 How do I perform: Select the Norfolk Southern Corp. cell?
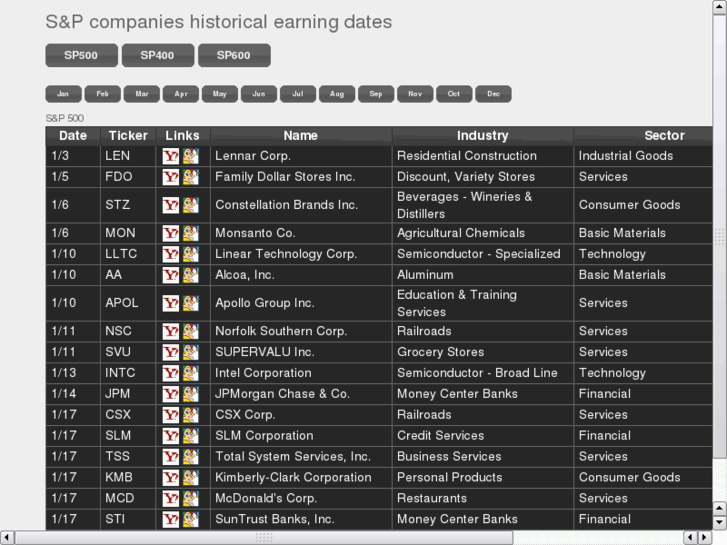301,331
